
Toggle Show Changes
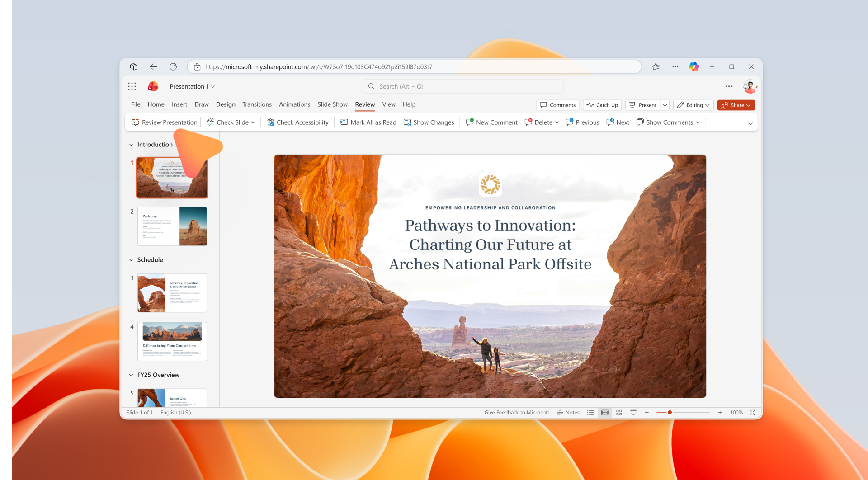click(x=429, y=122)
